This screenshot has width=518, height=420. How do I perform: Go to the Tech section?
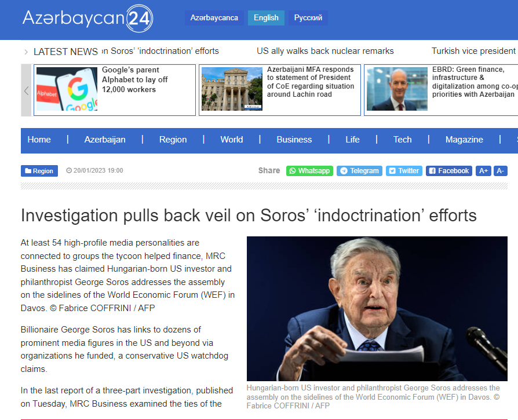[x=402, y=140]
